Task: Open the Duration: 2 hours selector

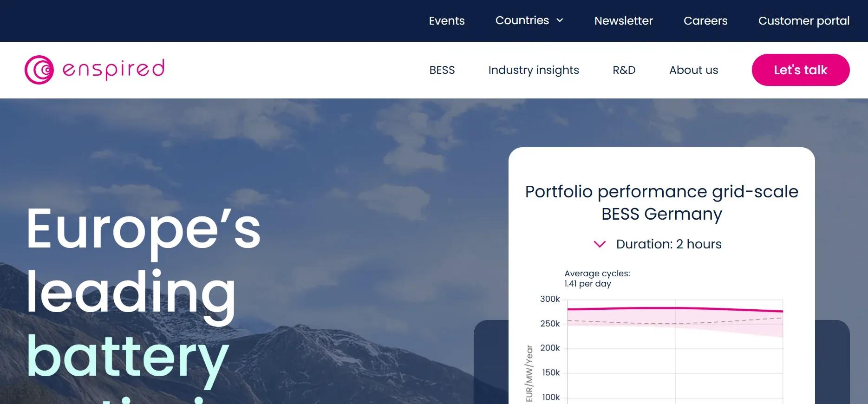Action: click(658, 244)
